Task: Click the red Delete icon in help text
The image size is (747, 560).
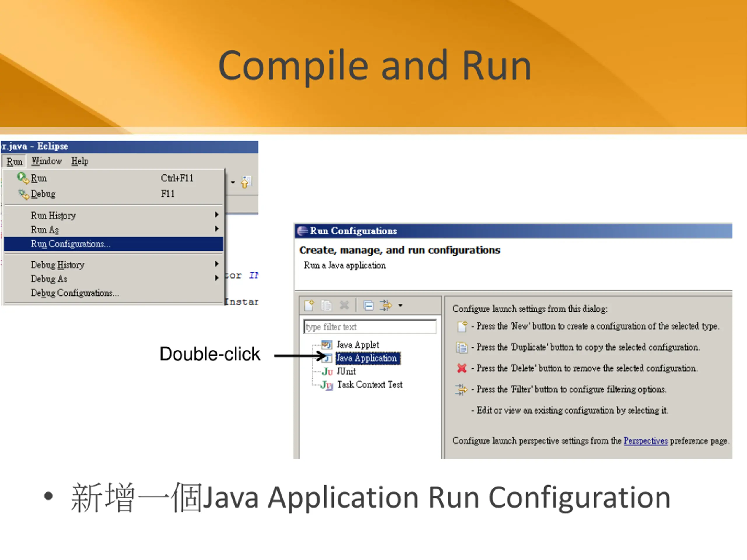Action: tap(462, 368)
